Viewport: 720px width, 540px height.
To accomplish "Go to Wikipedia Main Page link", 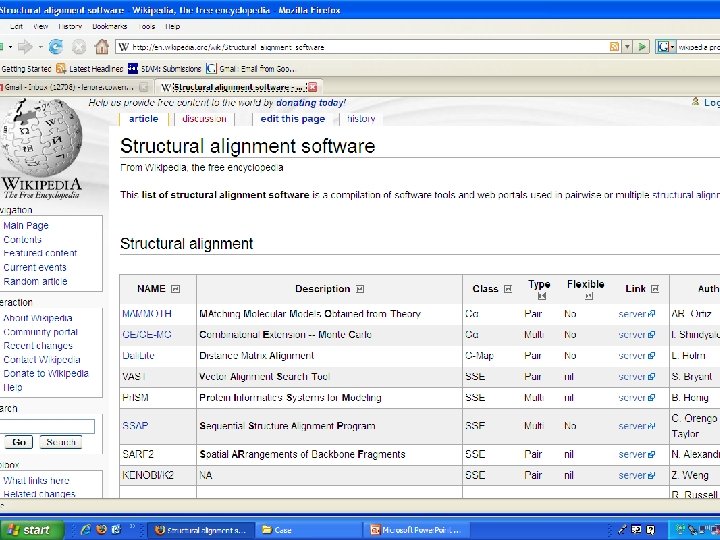I will coord(26,225).
